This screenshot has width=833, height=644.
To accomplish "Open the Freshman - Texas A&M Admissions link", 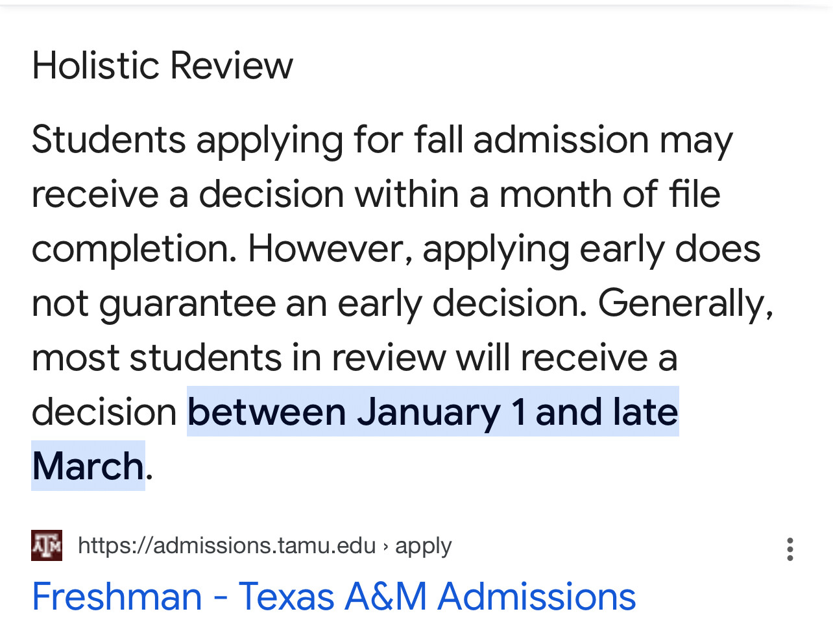I will pos(333,597).
